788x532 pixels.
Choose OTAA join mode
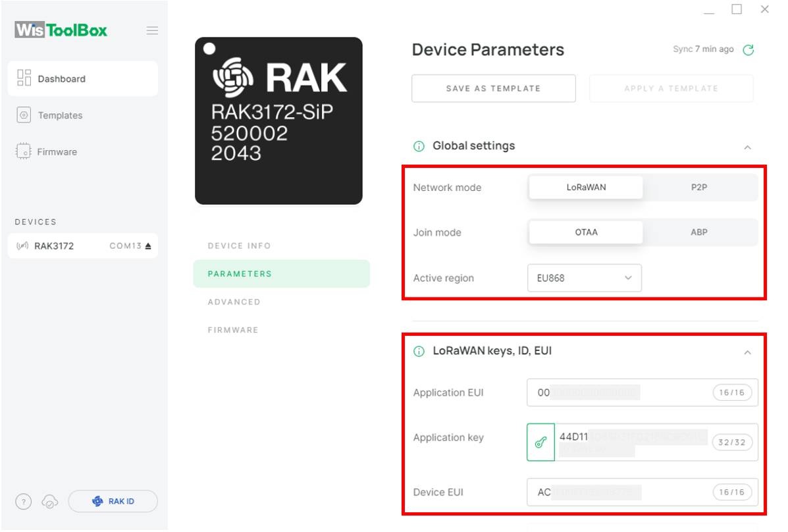pyautogui.click(x=586, y=232)
